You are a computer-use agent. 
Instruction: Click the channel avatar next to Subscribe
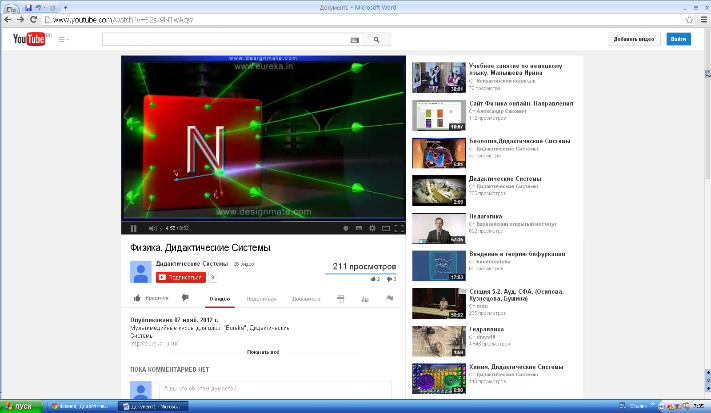(x=141, y=272)
